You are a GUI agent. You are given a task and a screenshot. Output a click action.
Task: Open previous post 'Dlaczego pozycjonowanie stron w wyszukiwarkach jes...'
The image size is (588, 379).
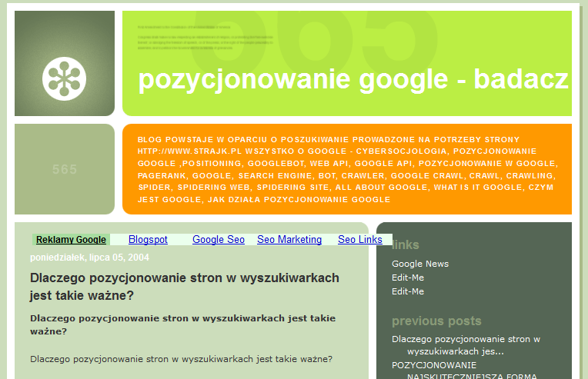point(466,345)
